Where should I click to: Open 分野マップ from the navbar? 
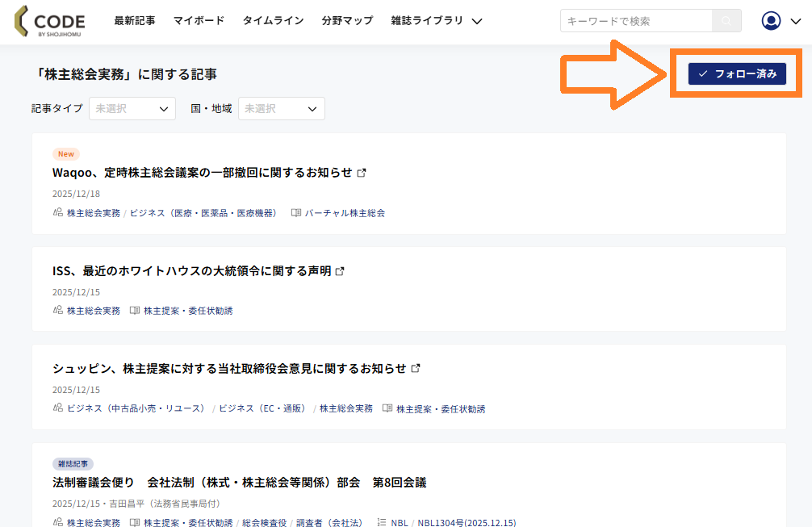click(x=347, y=21)
